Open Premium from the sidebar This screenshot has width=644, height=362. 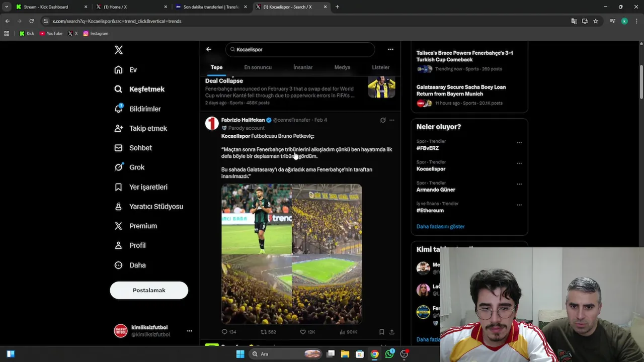tap(135, 226)
